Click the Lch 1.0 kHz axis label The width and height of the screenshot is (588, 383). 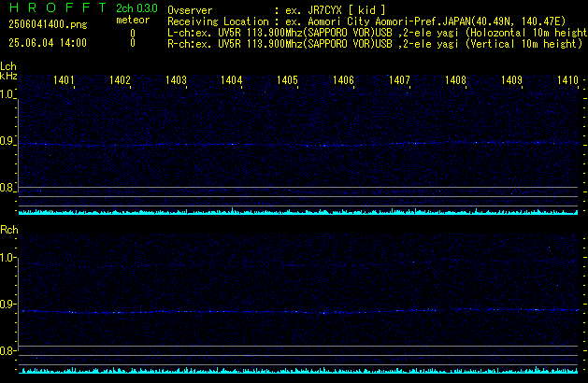coord(7,94)
